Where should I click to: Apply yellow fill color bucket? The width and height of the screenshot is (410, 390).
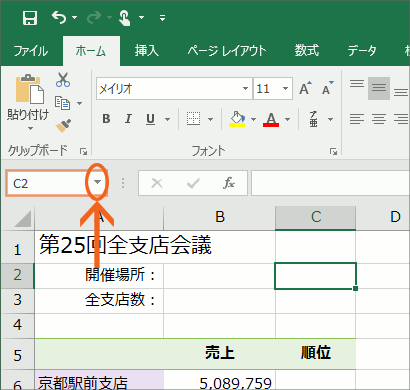tap(237, 119)
